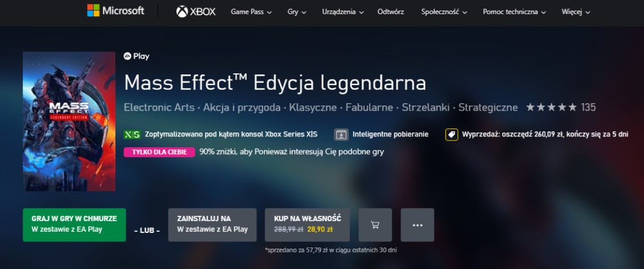Open the Pomoc techniczna menu
Image resolution: width=644 pixels, height=269 pixels.
(514, 12)
